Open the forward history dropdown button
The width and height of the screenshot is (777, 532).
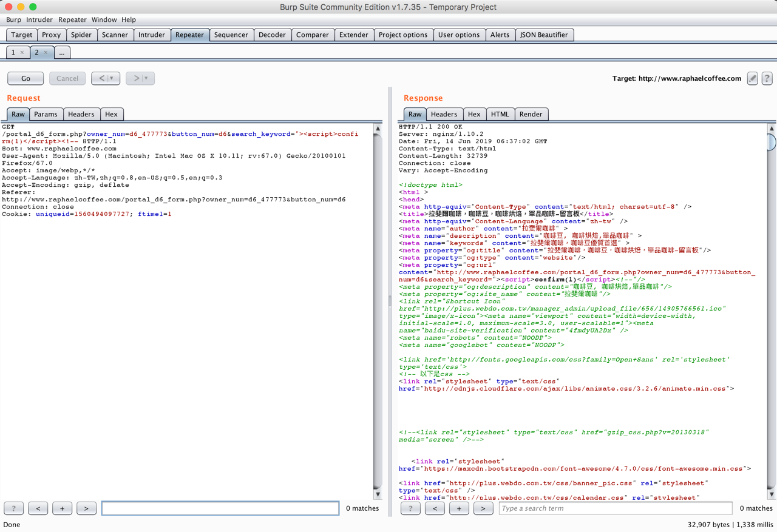pos(140,78)
